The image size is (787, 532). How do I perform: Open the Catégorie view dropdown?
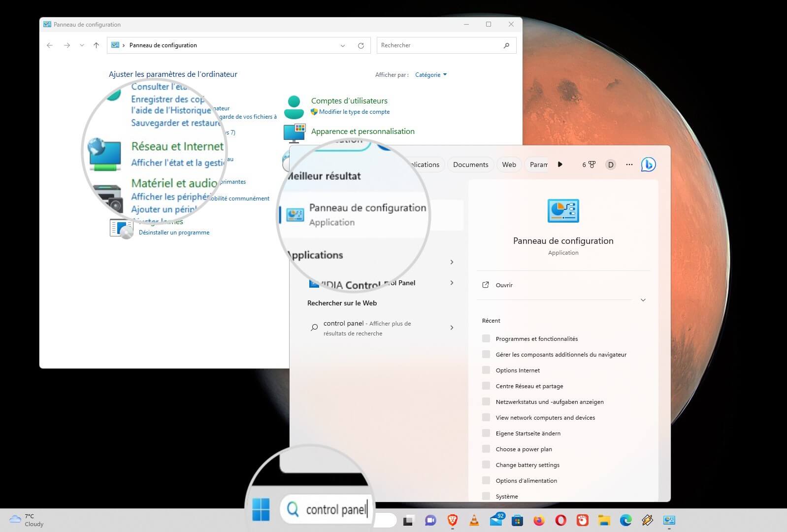coord(431,75)
